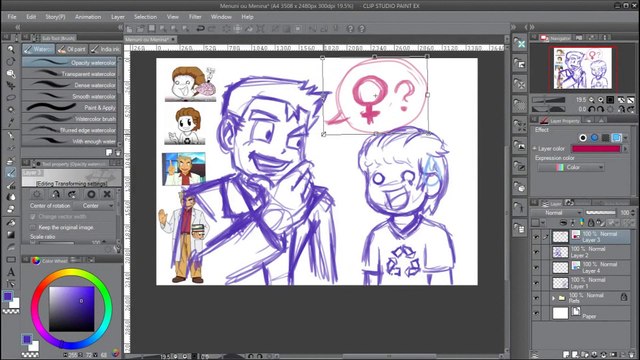Open the layer blending mode dropdown
Viewport: 640px width, 360px height.
(x=556, y=213)
